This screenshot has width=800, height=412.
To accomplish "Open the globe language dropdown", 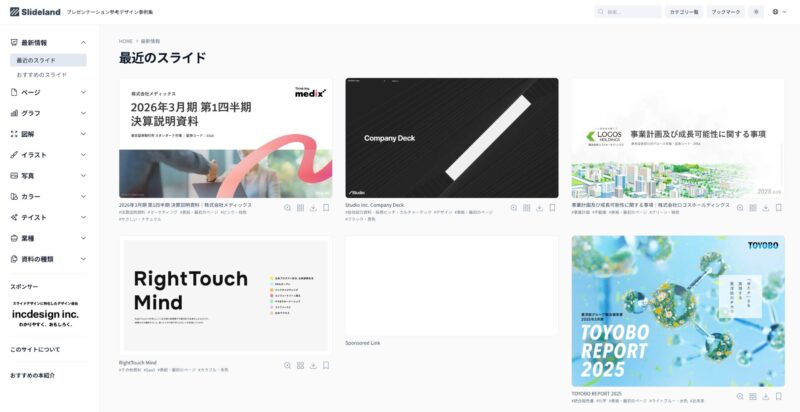I will pyautogui.click(x=779, y=12).
